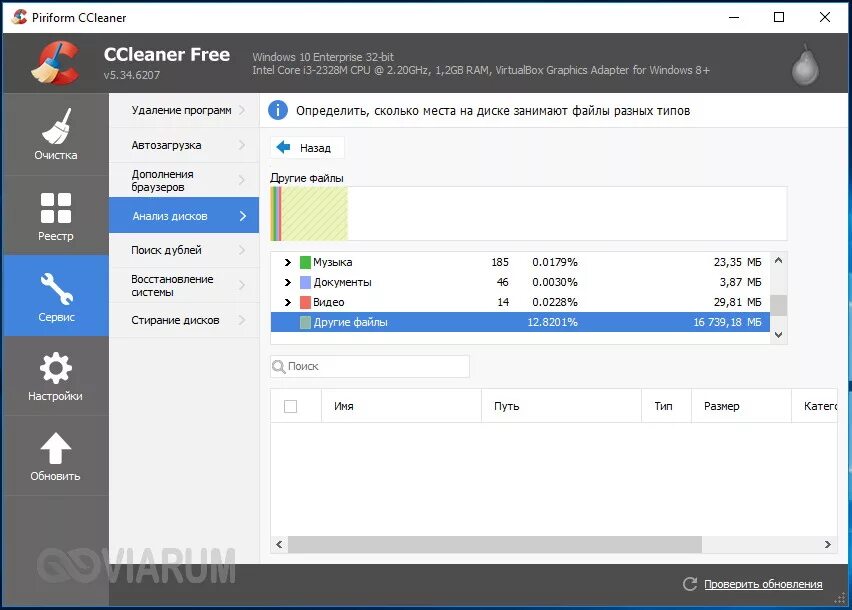Click the striped Другие файлы bar segment
Screen dimensions: 852x610
[314, 213]
